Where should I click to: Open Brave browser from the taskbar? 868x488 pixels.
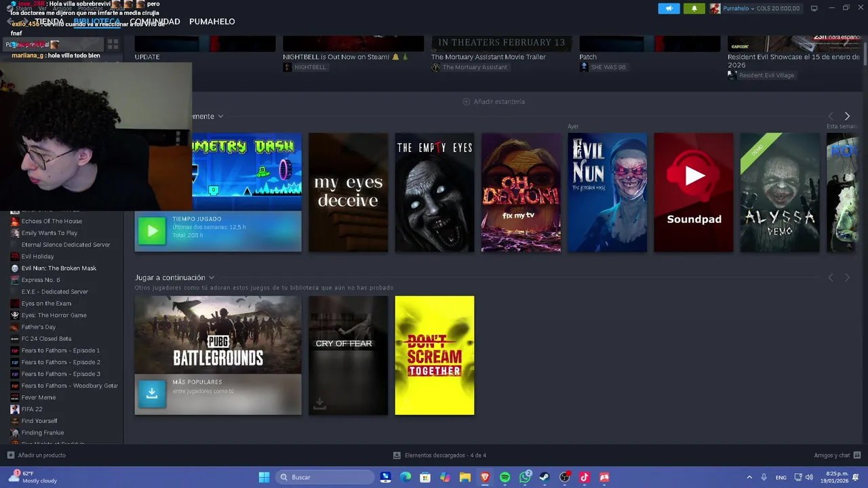[485, 477]
